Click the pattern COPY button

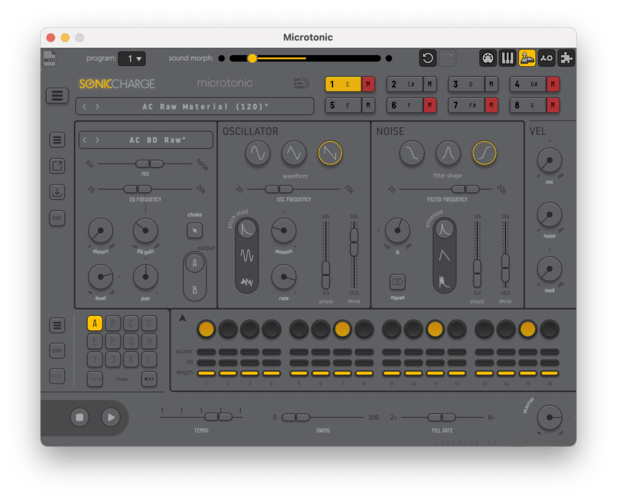click(x=57, y=351)
